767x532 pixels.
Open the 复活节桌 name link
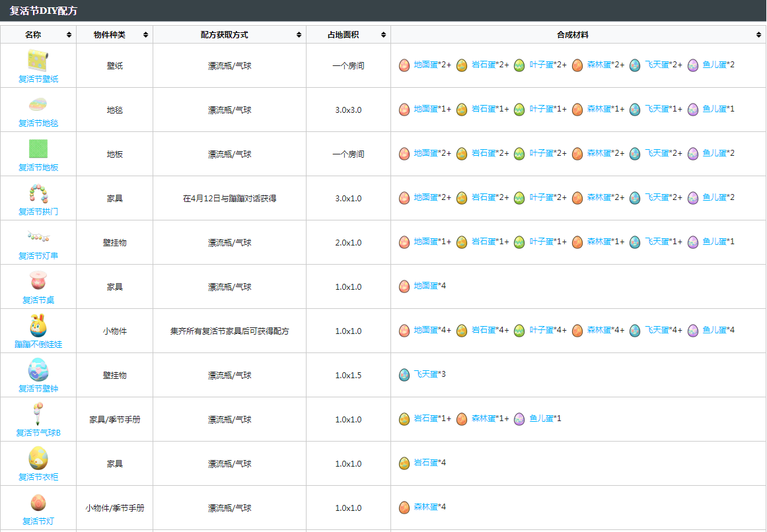38,300
